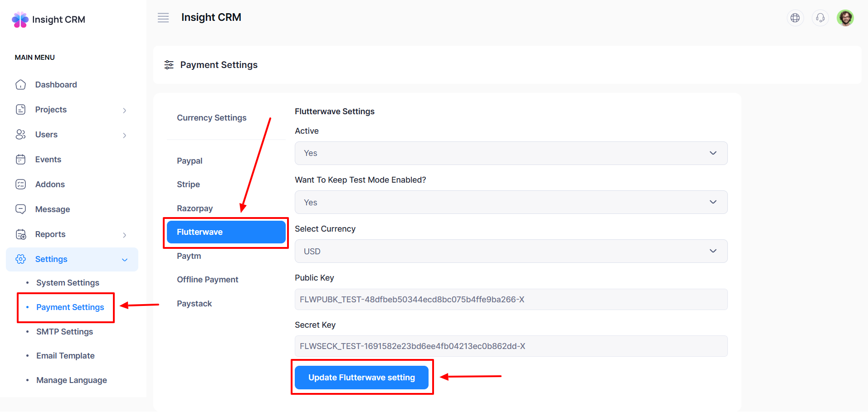The width and height of the screenshot is (868, 412).
Task: Select the Stripe payment tab
Action: (188, 184)
